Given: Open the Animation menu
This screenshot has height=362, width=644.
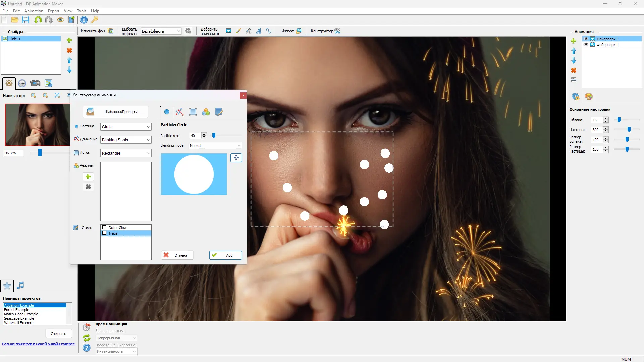Looking at the screenshot, I should (x=34, y=11).
